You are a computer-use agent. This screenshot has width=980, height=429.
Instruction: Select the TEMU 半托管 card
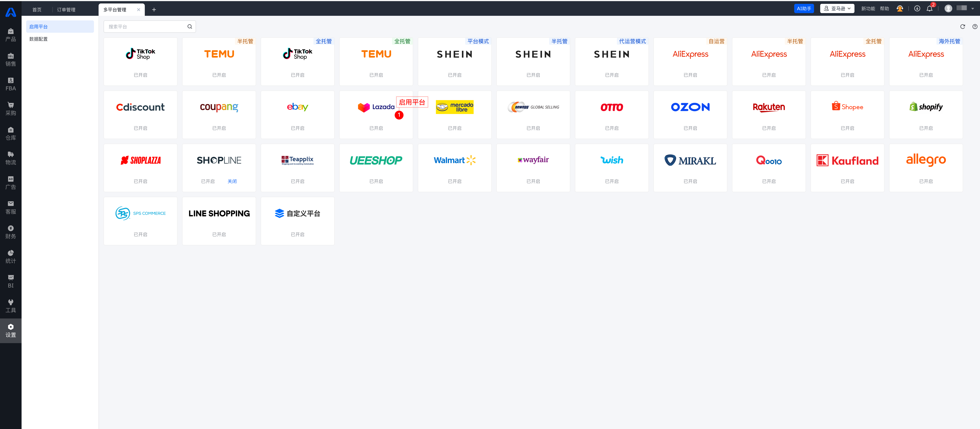click(219, 62)
